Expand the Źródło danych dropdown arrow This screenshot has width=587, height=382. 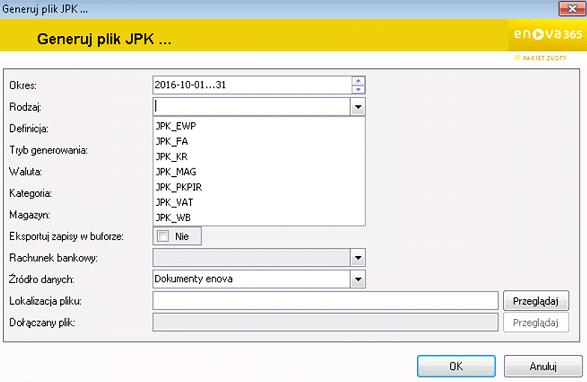pos(358,279)
